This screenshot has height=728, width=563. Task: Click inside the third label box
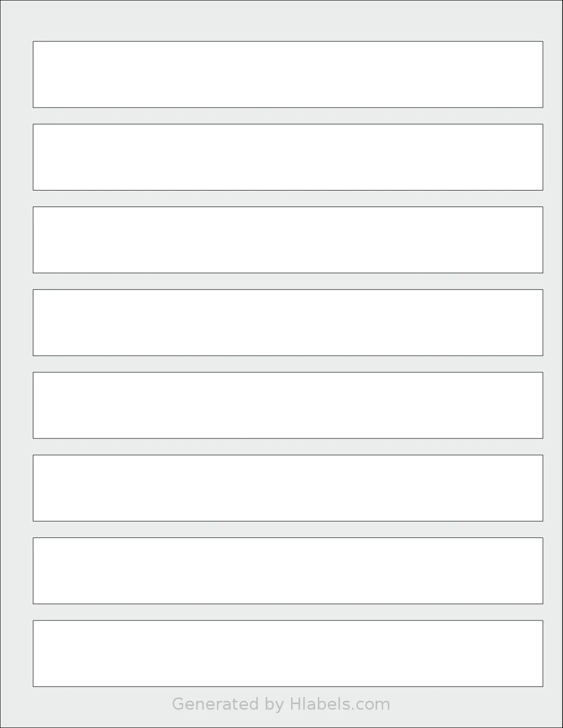pos(288,240)
